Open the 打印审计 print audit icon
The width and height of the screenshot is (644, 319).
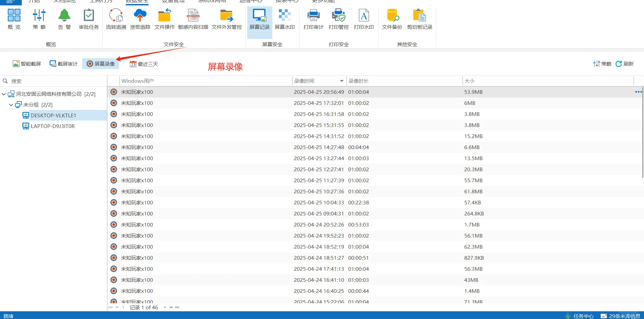(x=313, y=19)
